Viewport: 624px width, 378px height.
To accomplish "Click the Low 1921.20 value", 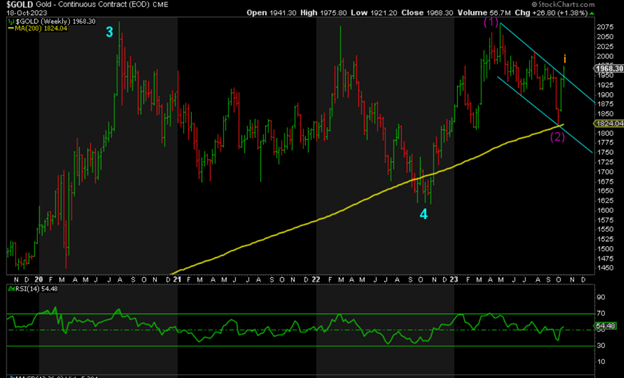I will (x=374, y=13).
